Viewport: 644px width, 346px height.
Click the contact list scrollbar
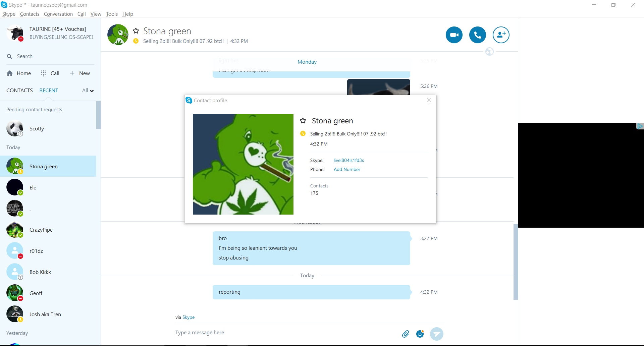(x=98, y=115)
